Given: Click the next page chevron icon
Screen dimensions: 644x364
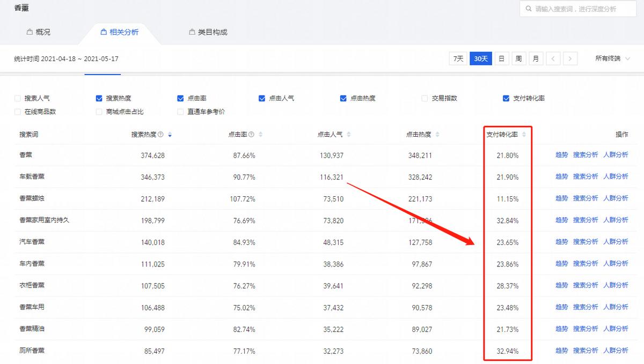Looking at the screenshot, I should click(x=570, y=58).
